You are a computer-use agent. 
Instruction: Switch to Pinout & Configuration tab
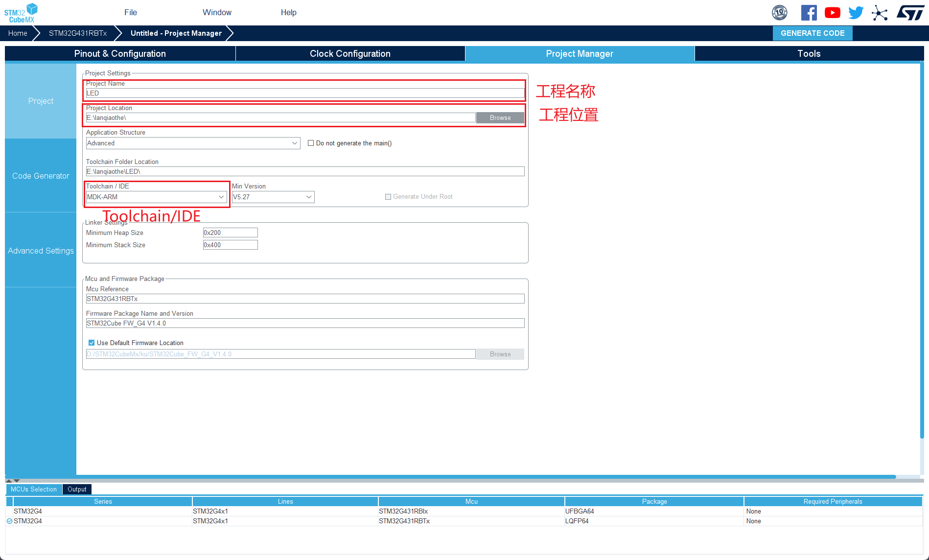[x=120, y=54]
